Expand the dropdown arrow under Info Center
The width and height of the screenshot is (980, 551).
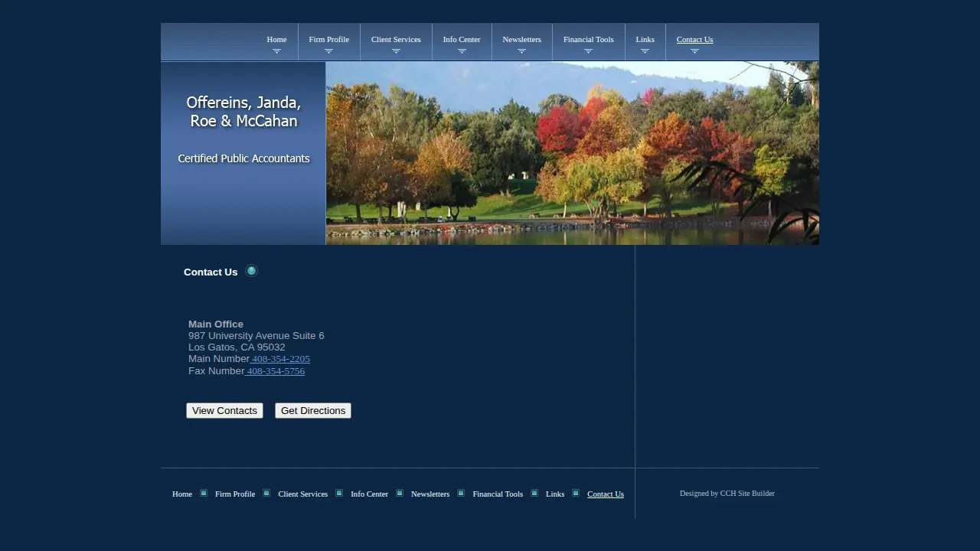[x=462, y=51]
